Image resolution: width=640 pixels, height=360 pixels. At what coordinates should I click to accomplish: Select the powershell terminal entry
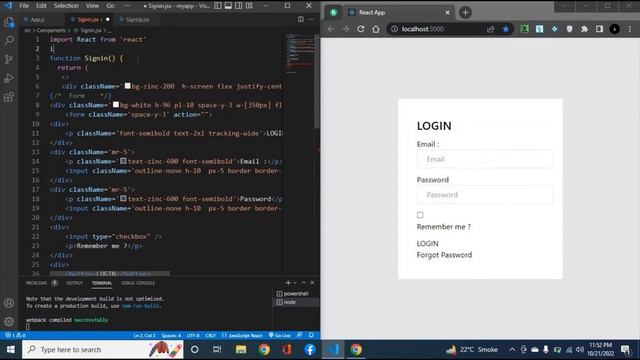(x=296, y=293)
